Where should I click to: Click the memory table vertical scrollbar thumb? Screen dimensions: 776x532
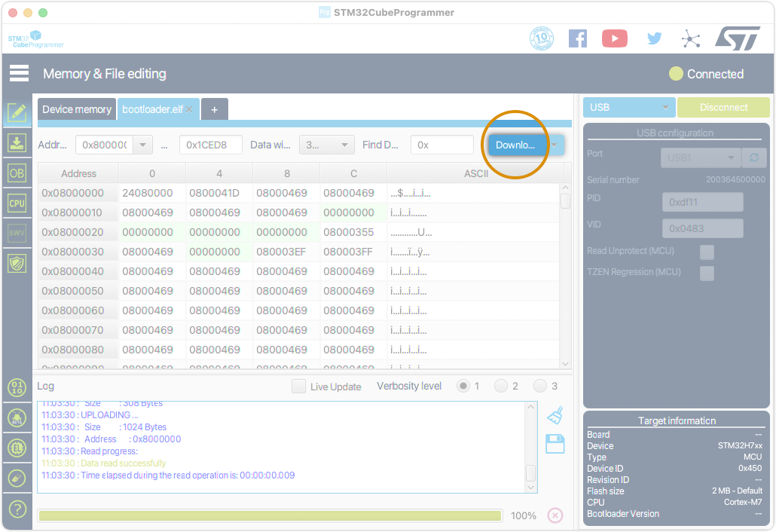point(565,201)
